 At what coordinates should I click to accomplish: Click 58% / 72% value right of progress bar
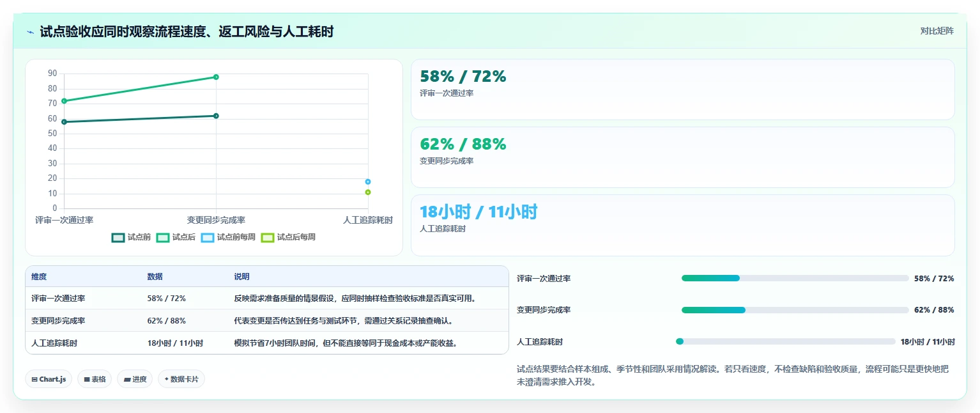tap(934, 279)
